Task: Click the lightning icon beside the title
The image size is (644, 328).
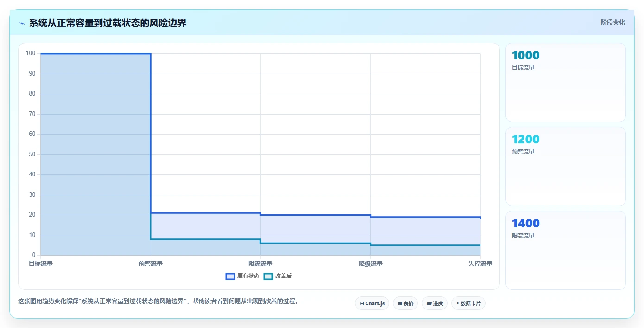Action: click(x=22, y=23)
